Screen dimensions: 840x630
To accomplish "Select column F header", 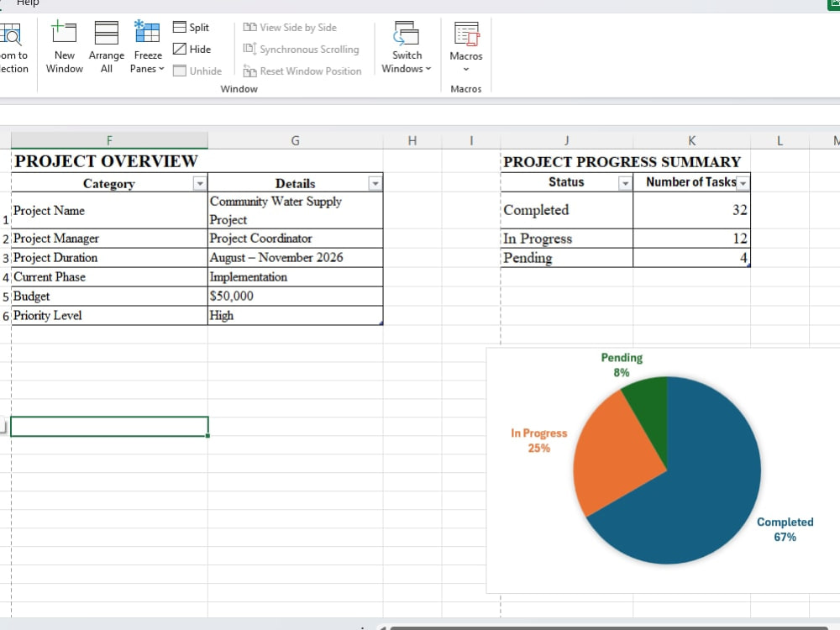I will (109, 140).
